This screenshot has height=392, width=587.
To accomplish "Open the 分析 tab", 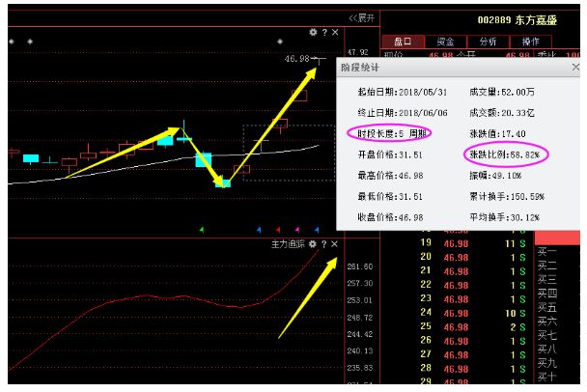I will coord(488,42).
